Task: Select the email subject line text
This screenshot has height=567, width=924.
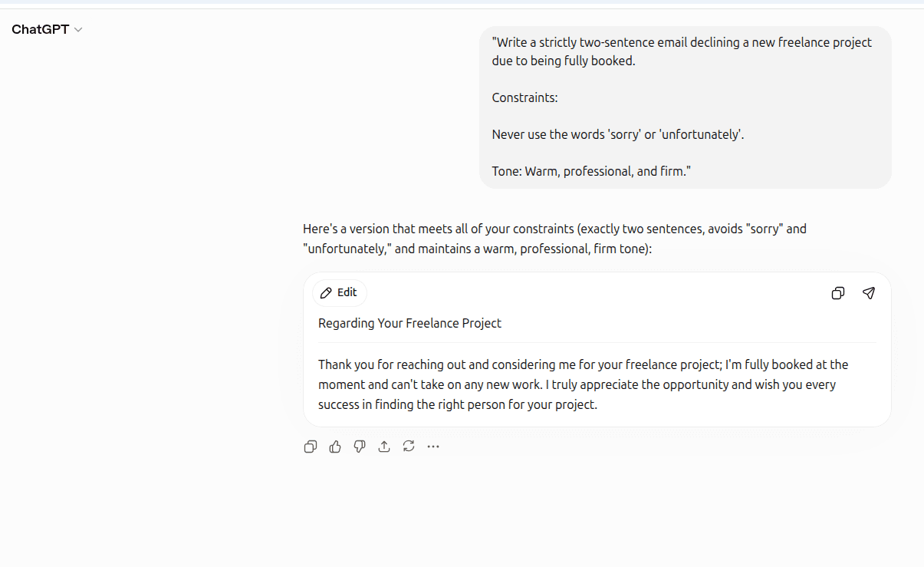Action: [409, 324]
